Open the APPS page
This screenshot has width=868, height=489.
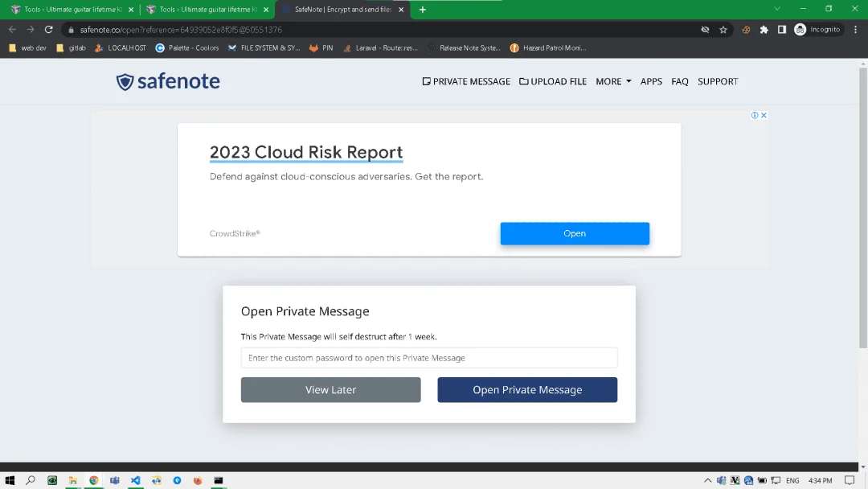(x=651, y=81)
